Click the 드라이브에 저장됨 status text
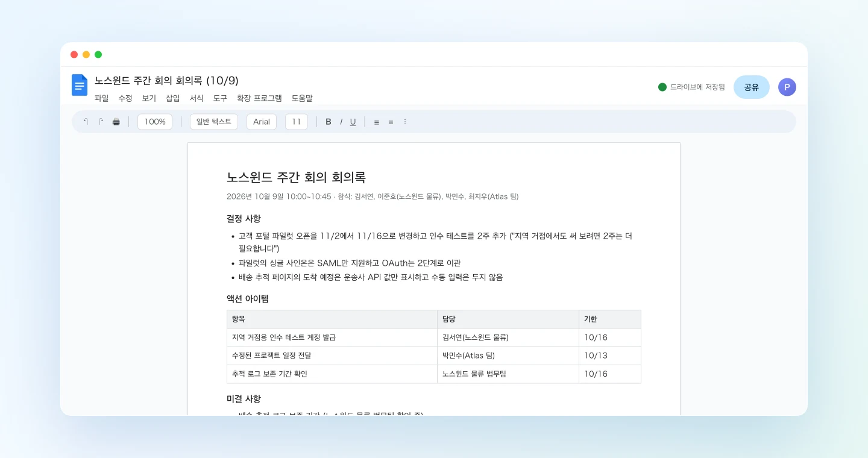This screenshot has height=458, width=868. (697, 87)
